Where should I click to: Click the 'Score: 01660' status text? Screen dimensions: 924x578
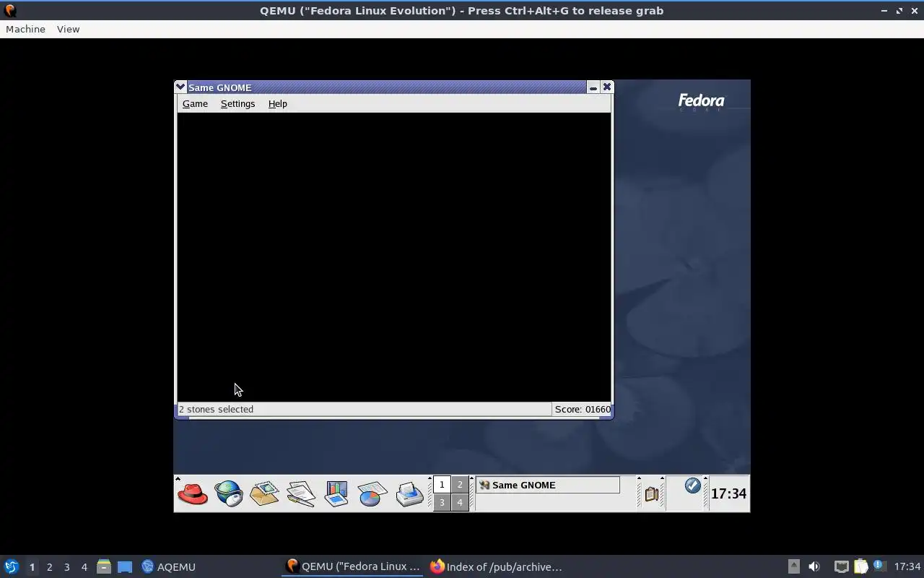[x=583, y=409]
